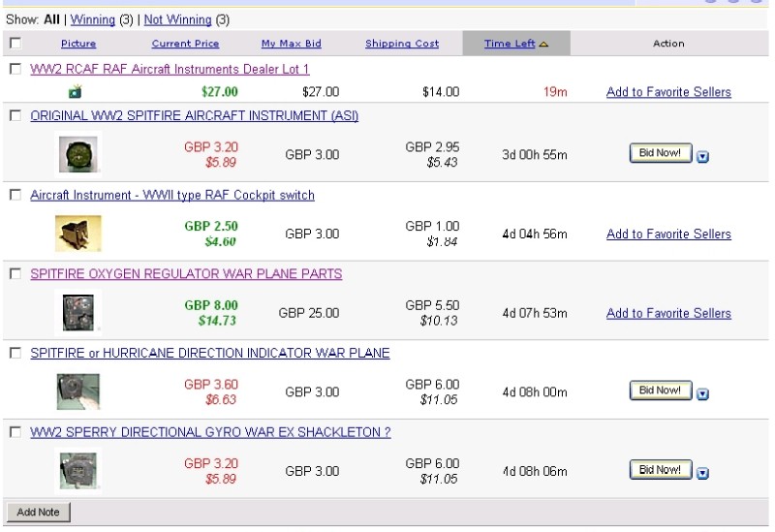Tick the SPERRY DIRECTIONAL GYRO checkbox
This screenshot has width=775, height=532.
[x=15, y=431]
